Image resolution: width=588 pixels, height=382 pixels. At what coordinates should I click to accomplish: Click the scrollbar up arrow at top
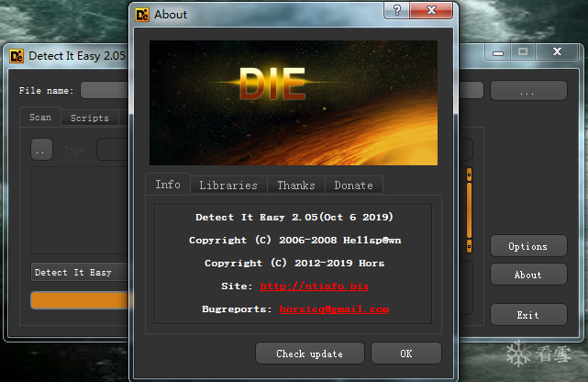pyautogui.click(x=469, y=174)
